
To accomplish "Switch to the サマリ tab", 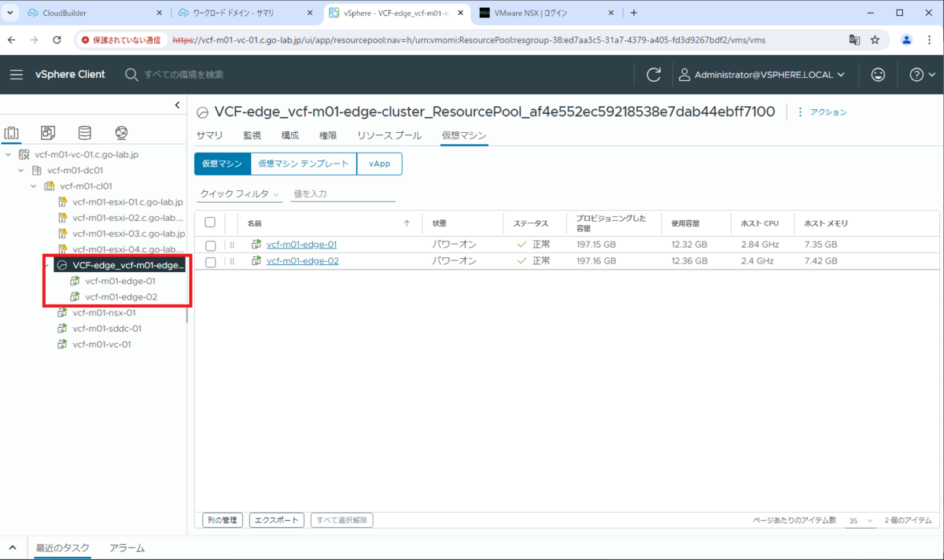I will [x=209, y=135].
